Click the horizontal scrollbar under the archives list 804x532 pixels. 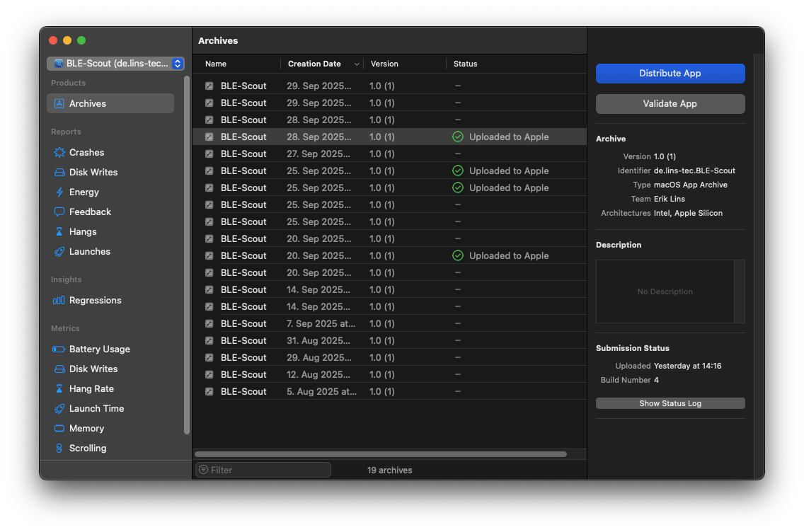tap(380, 454)
